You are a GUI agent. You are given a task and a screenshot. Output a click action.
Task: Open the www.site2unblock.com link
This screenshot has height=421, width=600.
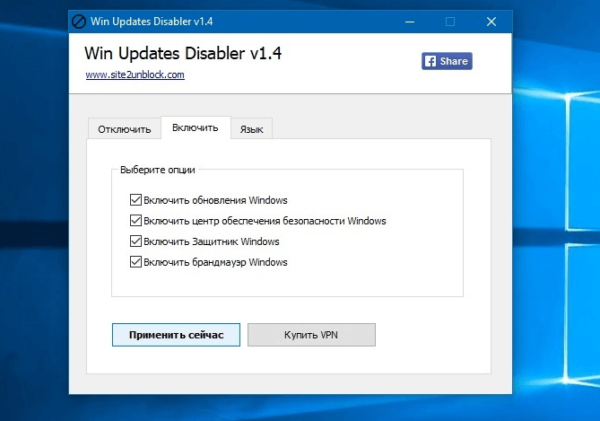135,75
